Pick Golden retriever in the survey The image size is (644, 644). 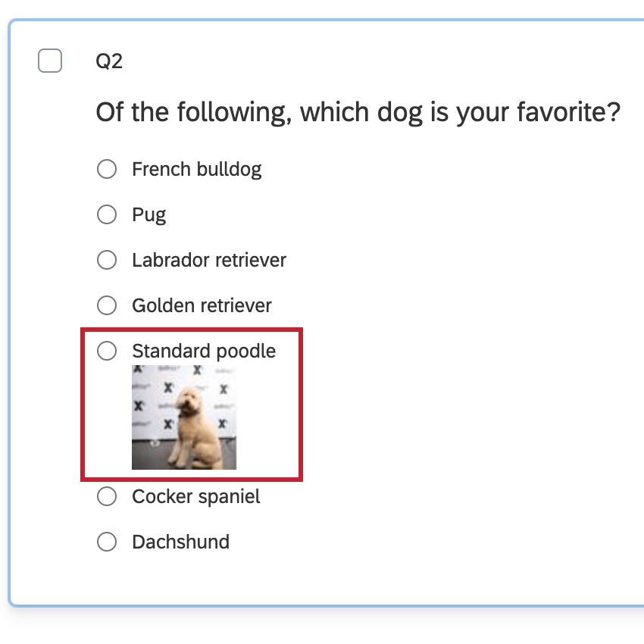tap(106, 305)
